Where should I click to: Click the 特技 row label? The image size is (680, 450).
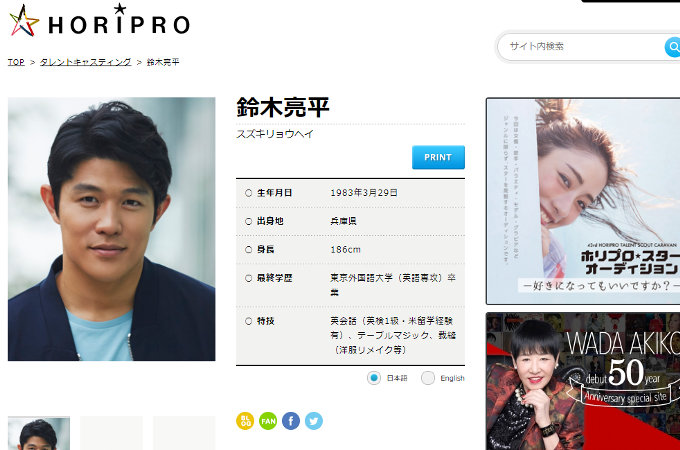(265, 321)
